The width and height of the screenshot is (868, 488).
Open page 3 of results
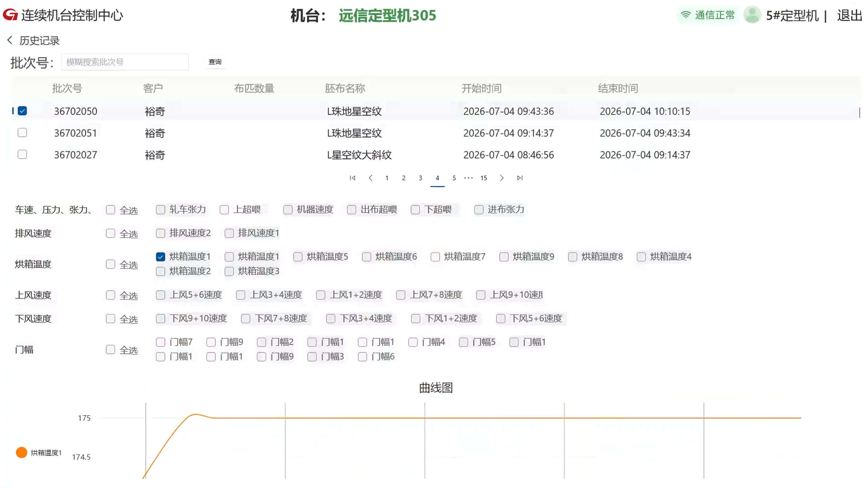(420, 178)
